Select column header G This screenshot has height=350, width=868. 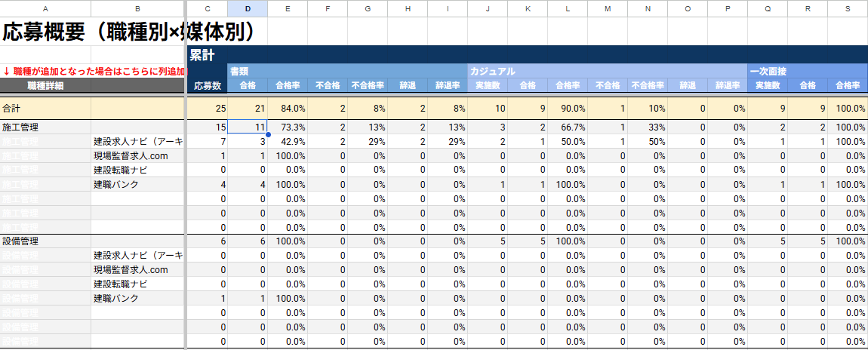coord(368,8)
